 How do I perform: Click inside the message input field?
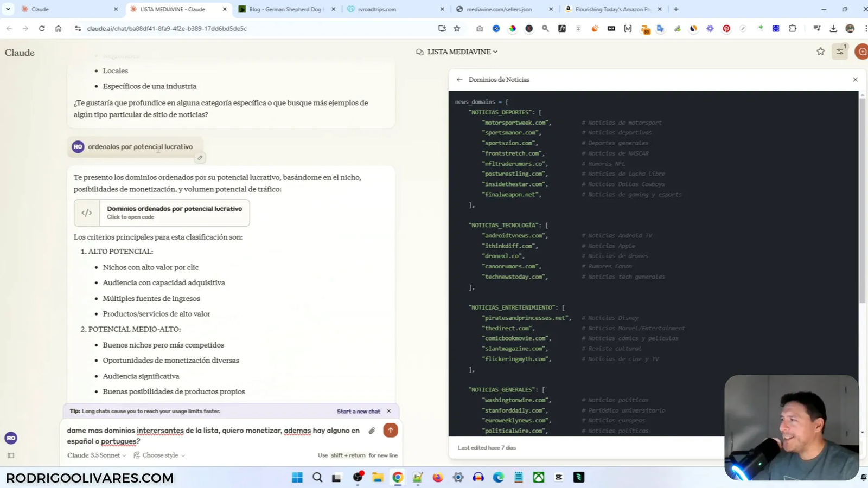click(217, 435)
